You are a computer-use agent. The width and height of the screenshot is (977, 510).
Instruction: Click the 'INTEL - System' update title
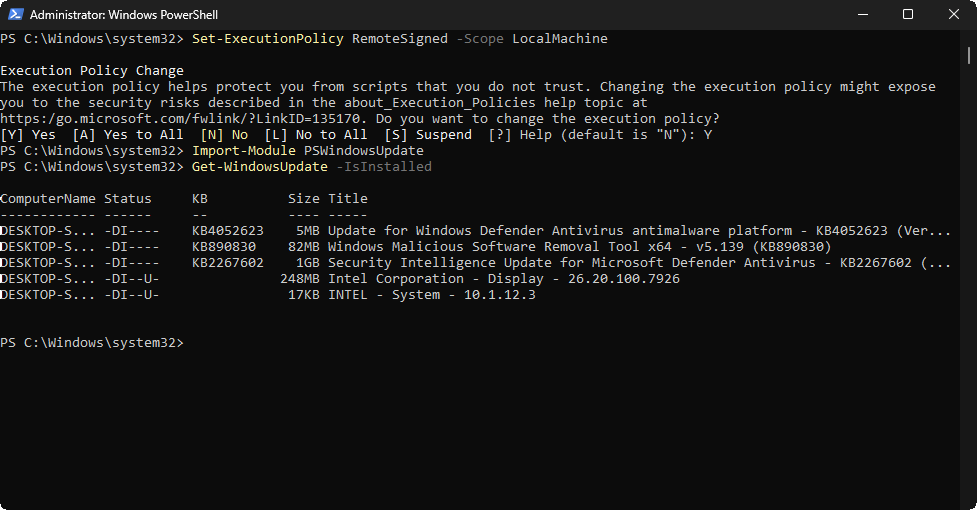point(431,295)
